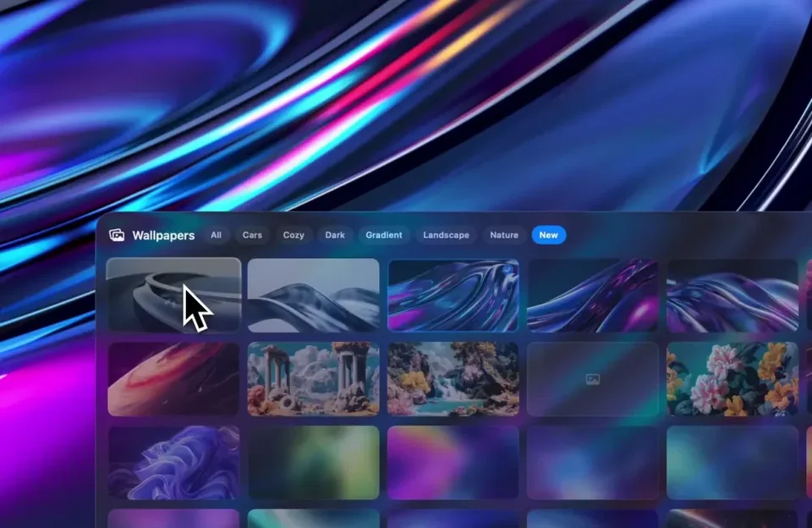Viewport: 812px width, 528px height.
Task: Pick the dark purple ribbon wallpaper in first row
Action: [x=593, y=295]
